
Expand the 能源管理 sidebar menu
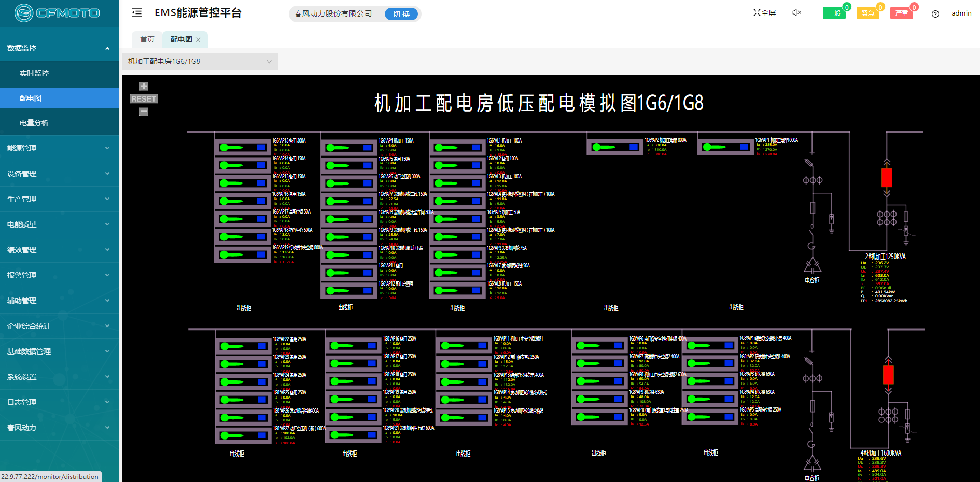click(59, 148)
